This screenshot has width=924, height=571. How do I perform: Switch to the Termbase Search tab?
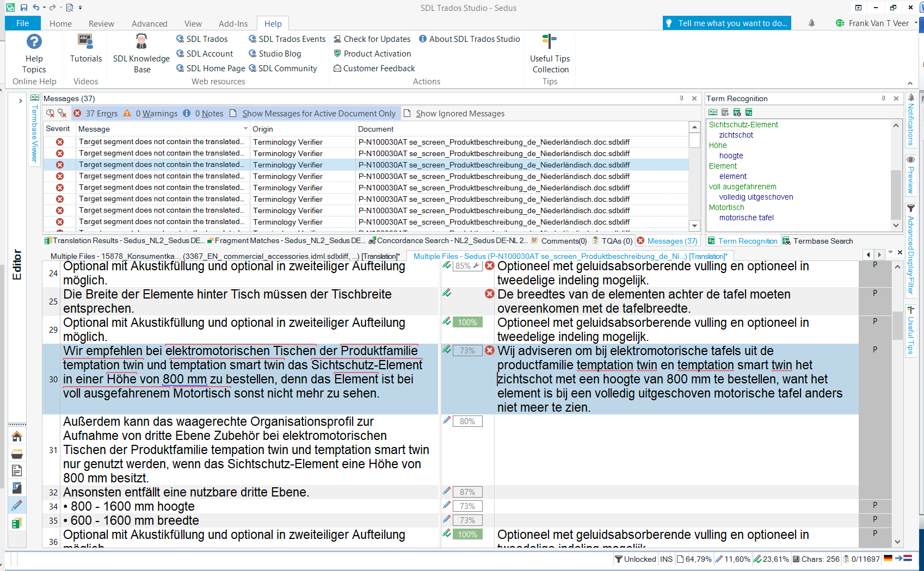[818, 241]
